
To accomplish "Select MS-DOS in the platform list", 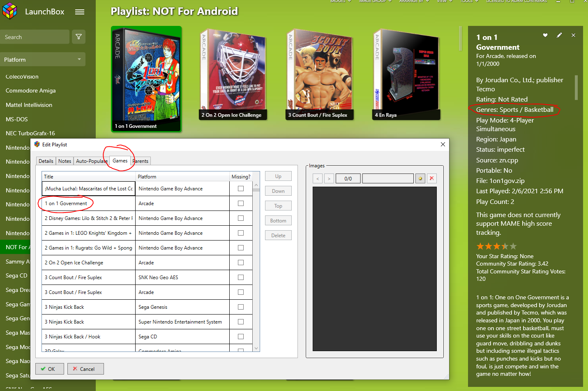I will tap(17, 119).
